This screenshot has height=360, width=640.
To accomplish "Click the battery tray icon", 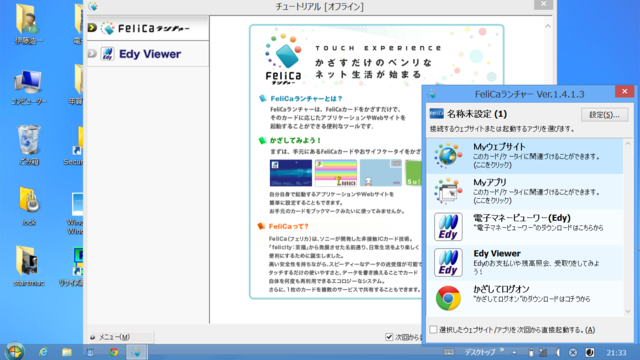I will tap(531, 352).
